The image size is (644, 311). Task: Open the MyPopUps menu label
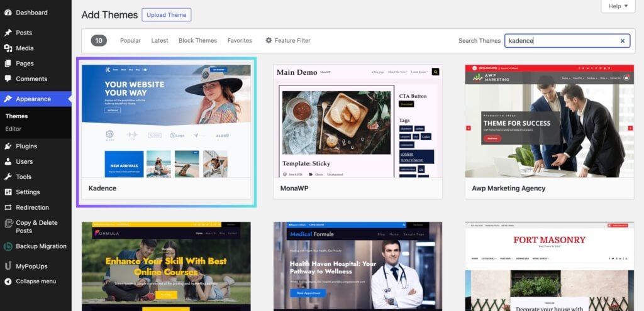tap(31, 266)
